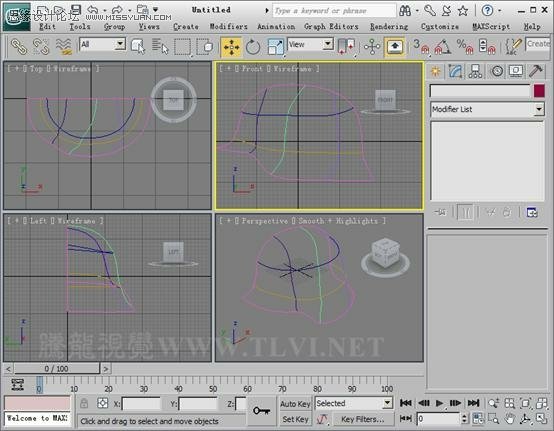Image resolution: width=554 pixels, height=431 pixels.
Task: Choose Rectangular Selection Region tool
Action: tap(182, 46)
